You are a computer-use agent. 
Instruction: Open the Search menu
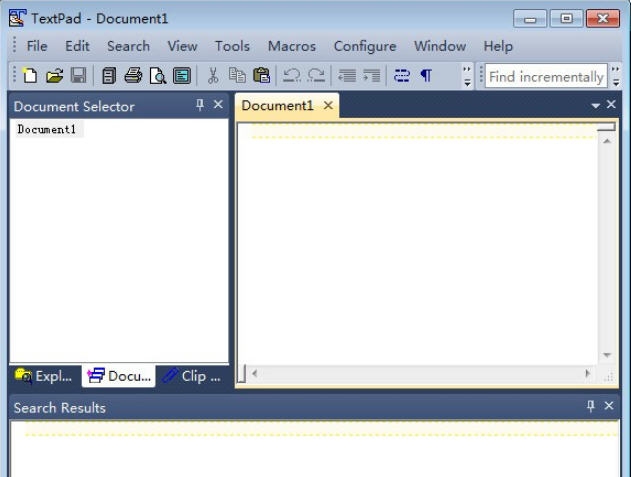(x=128, y=46)
